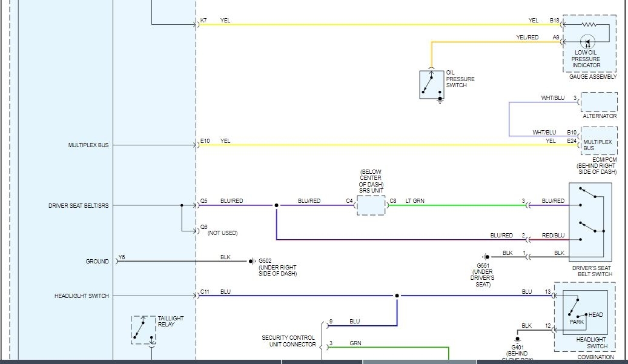Click WHT/BLU label beside alternator pin 3
628x364 pixels.
click(553, 98)
